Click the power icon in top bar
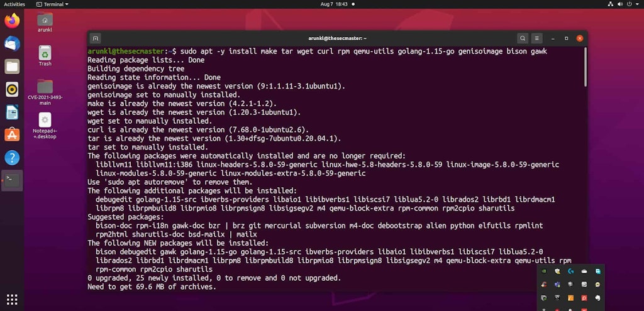Image resolution: width=644 pixels, height=311 pixels. pyautogui.click(x=629, y=4)
